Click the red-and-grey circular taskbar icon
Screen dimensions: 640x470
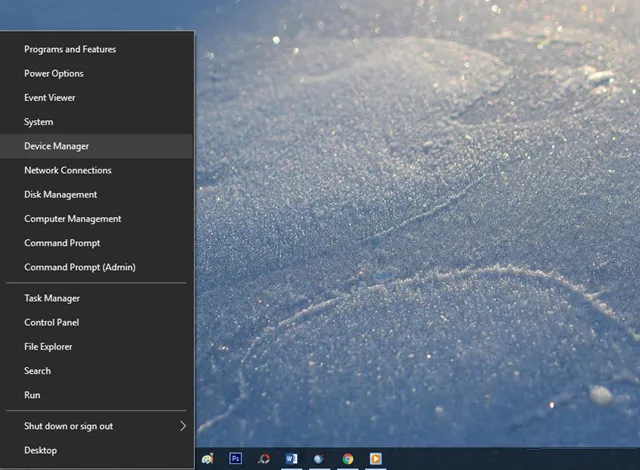pos(264,459)
